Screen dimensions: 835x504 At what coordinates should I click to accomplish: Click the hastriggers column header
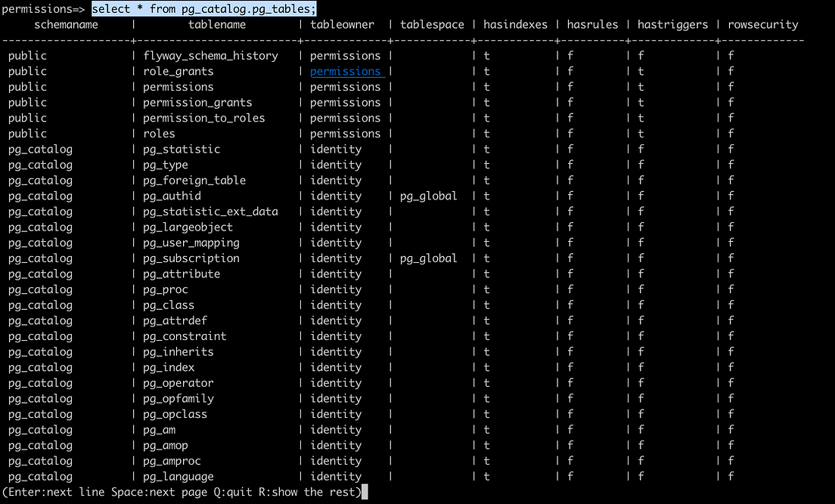[672, 24]
